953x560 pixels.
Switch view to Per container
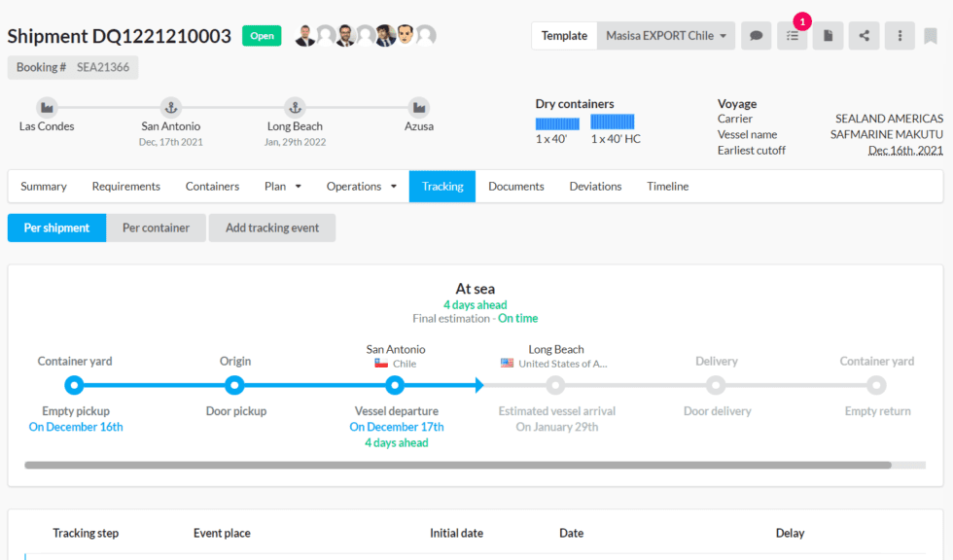point(156,227)
